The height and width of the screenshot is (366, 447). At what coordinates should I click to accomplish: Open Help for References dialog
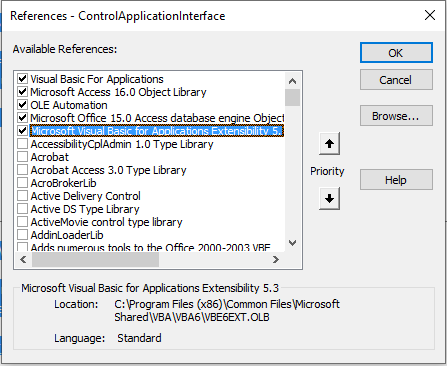[396, 180]
